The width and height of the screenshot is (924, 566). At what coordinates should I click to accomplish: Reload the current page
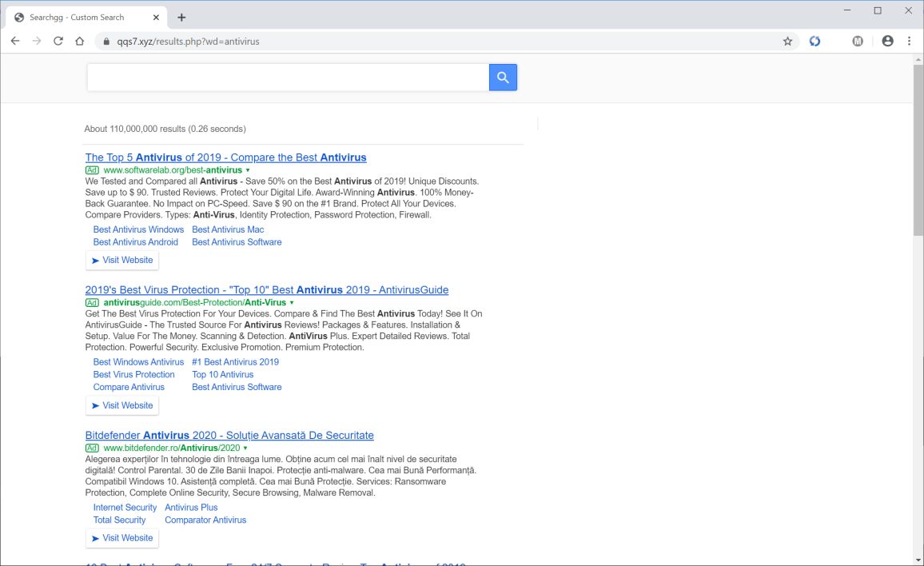click(58, 41)
